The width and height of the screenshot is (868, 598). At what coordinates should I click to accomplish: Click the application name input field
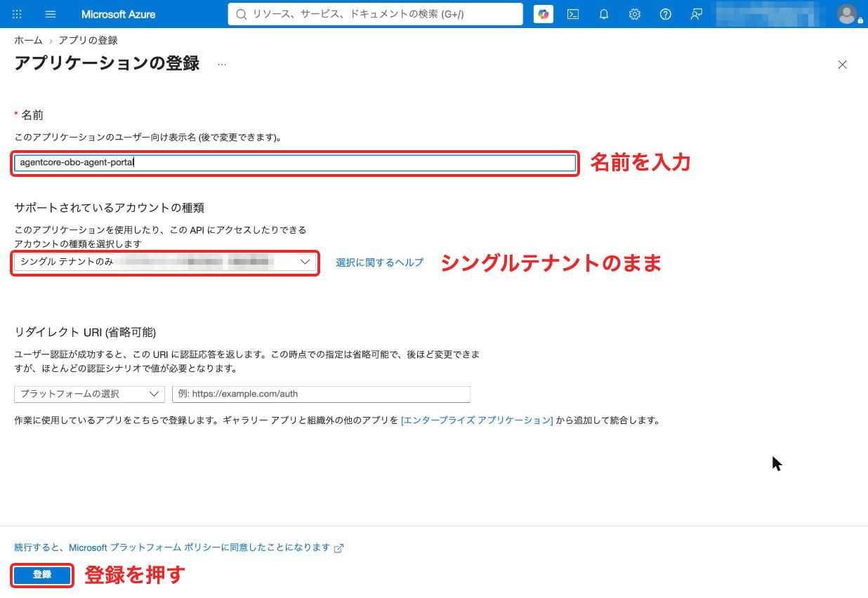(295, 163)
